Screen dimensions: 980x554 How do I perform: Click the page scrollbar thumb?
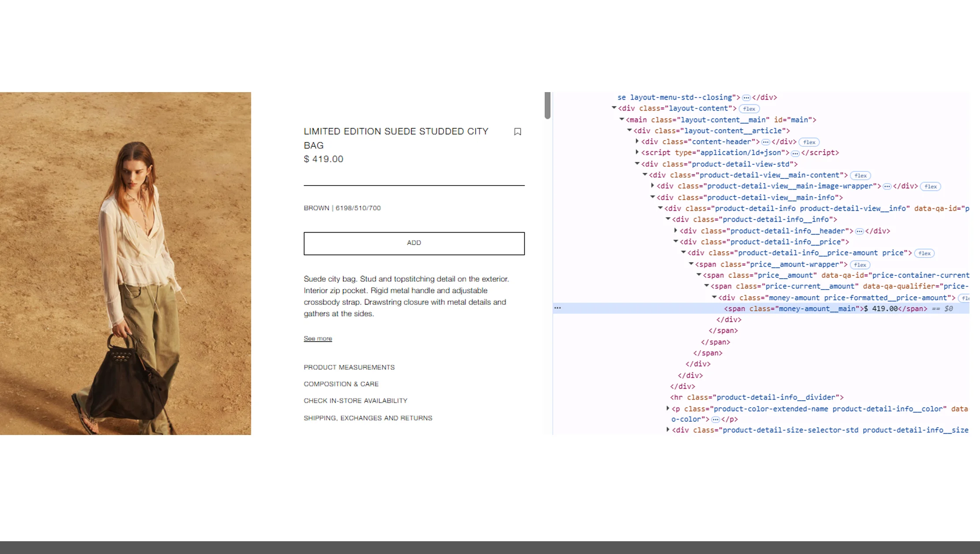[548, 105]
